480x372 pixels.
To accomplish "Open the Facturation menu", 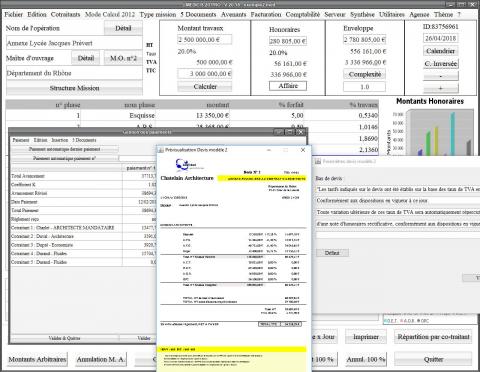I will coord(266,15).
